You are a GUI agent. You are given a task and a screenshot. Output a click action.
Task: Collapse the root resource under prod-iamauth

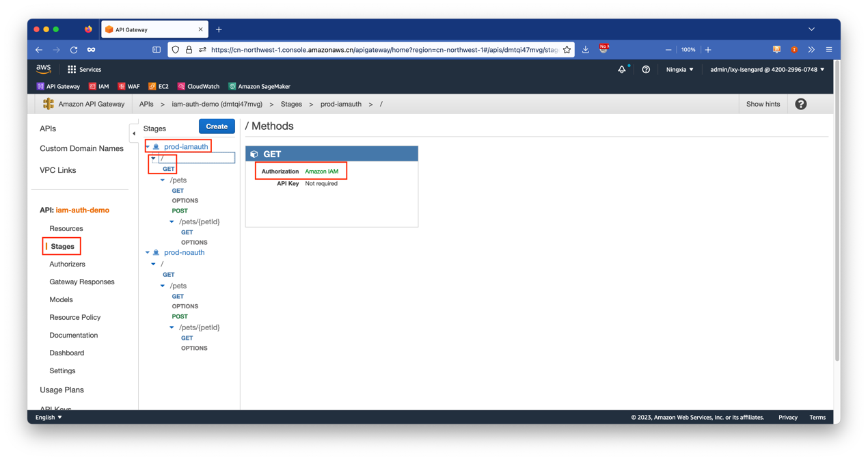point(154,159)
